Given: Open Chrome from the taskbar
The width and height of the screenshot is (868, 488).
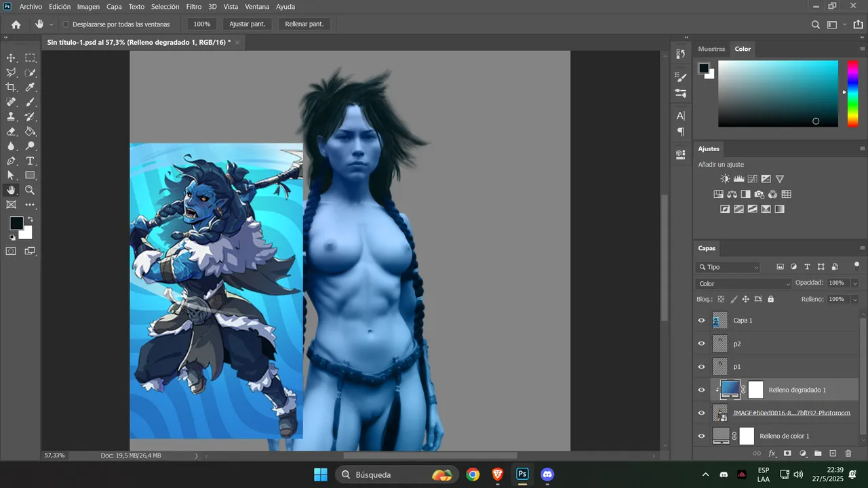Looking at the screenshot, I should coord(473,474).
